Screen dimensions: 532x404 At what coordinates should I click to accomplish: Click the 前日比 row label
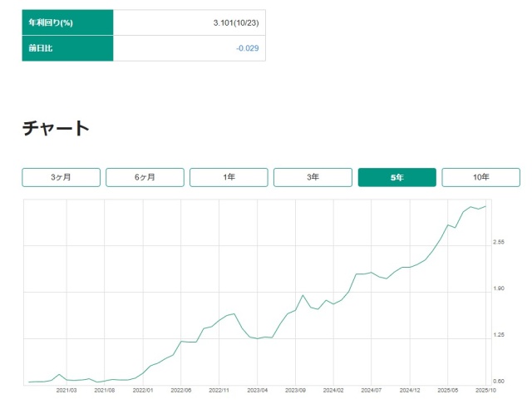(67, 48)
